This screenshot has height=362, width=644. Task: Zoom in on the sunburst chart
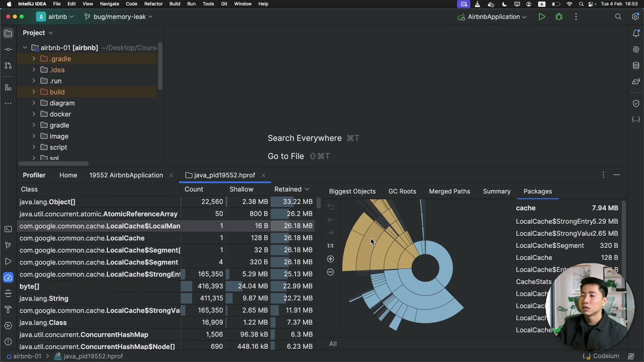pyautogui.click(x=330, y=259)
